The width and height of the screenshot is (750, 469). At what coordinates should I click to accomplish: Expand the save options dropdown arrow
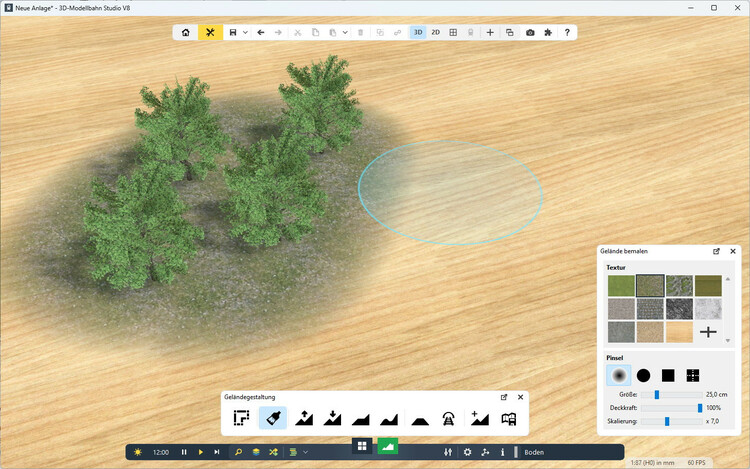point(245,32)
